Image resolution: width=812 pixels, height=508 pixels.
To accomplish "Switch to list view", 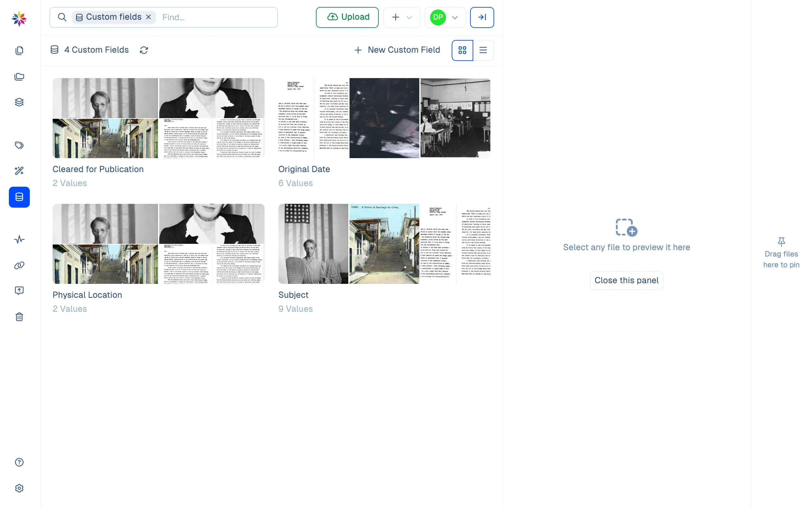I will (x=483, y=50).
